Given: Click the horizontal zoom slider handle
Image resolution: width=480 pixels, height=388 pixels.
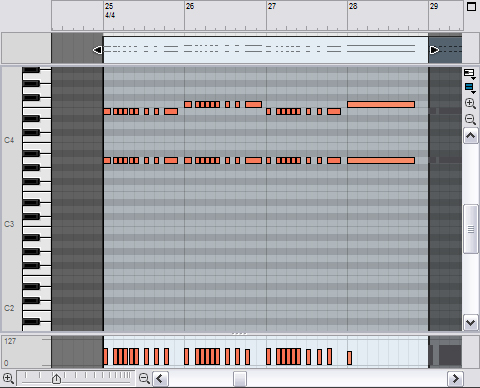Looking at the screenshot, I should coord(56,379).
